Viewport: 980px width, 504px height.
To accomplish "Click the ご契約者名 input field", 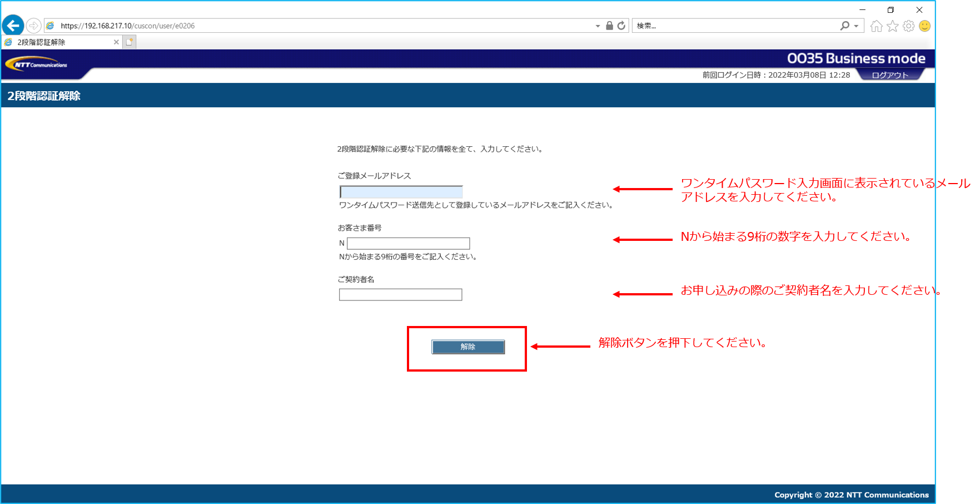I will click(400, 295).
